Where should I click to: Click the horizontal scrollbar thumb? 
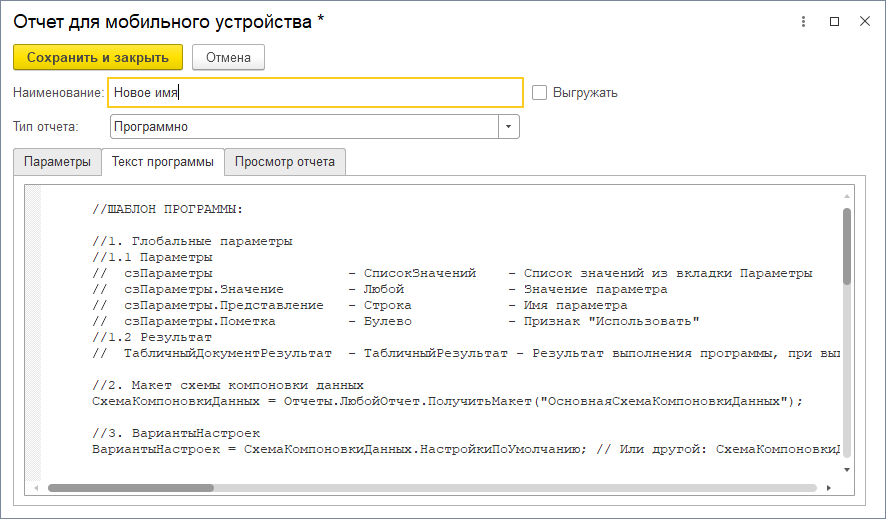(x=131, y=487)
